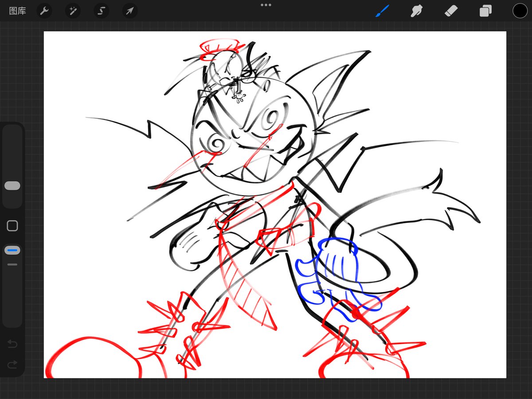Select the Transform arrow tool

pyautogui.click(x=129, y=11)
